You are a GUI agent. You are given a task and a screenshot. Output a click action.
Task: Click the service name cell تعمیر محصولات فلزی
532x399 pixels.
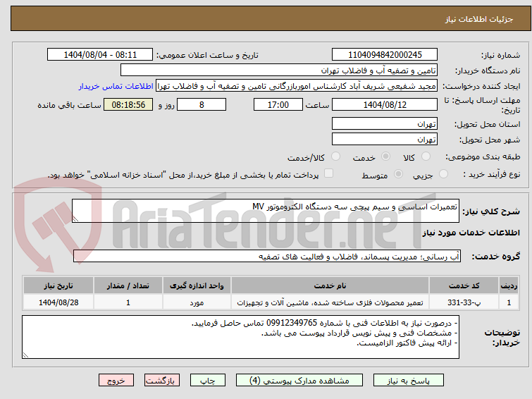(x=330, y=302)
